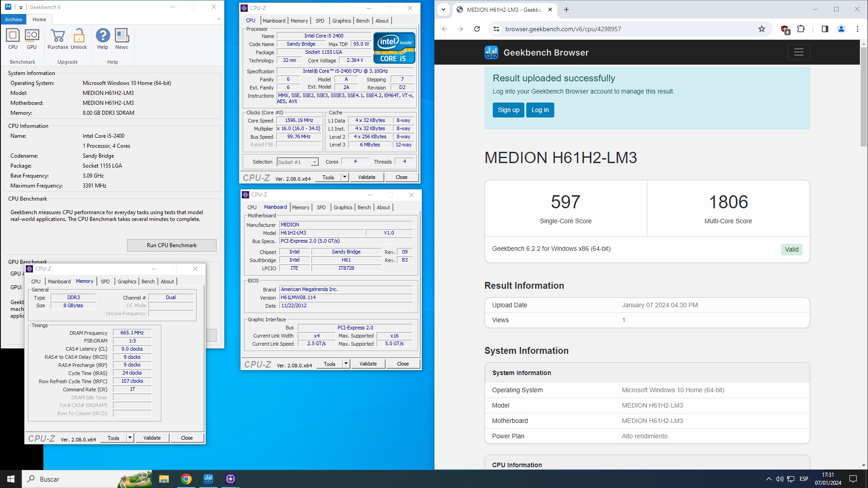
Task: Click the Geekbench Browser logo
Action: click(537, 52)
